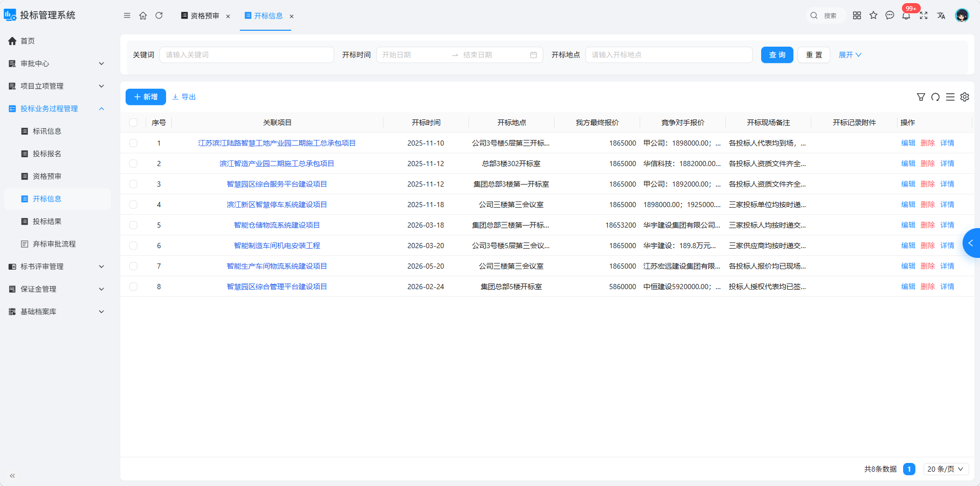
Task: Collapse the sidebar using the hamburger icon
Action: click(127, 15)
